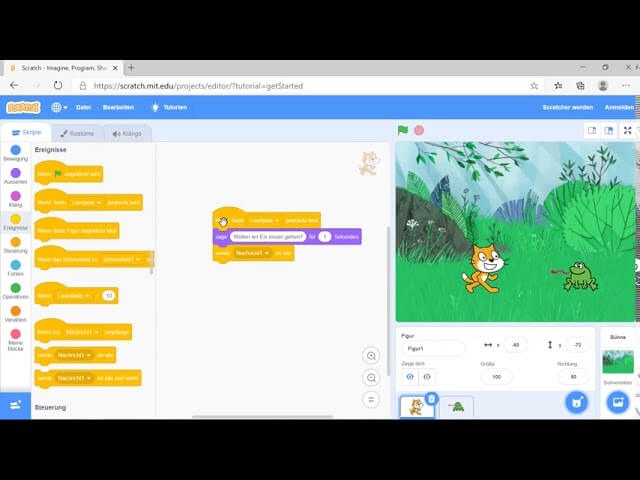Select the Meine Blöcke category

16,340
